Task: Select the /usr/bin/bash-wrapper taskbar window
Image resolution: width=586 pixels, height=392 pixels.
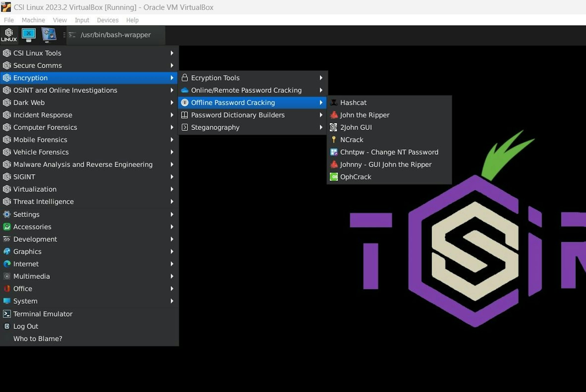Action: (115, 35)
